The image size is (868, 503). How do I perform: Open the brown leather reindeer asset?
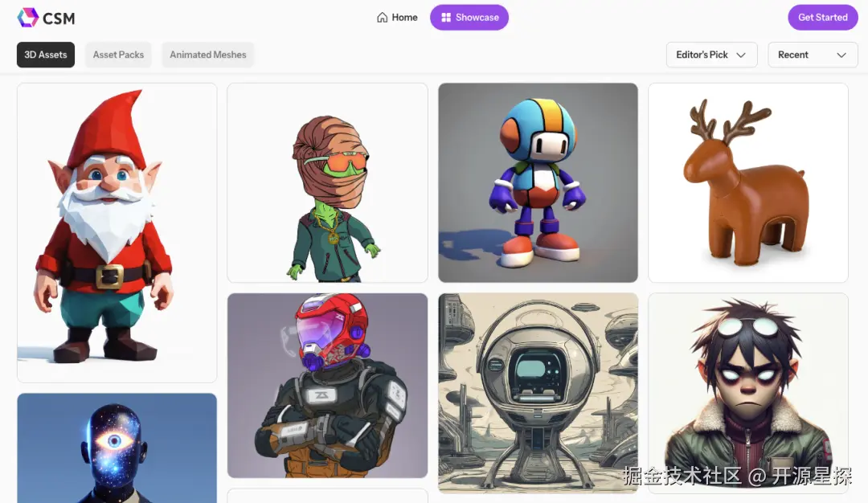tap(748, 182)
